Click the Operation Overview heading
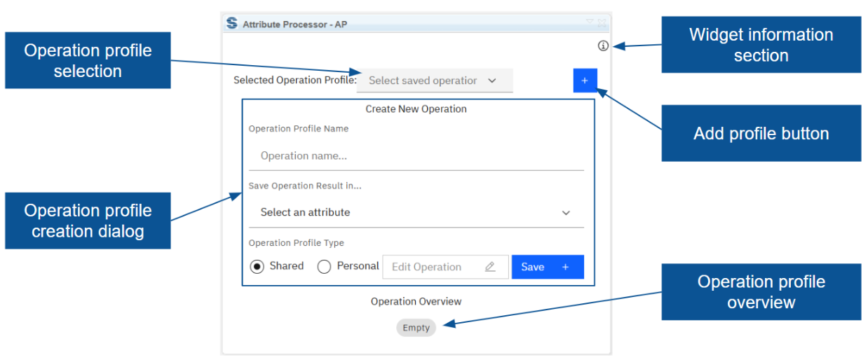The image size is (868, 360). tap(416, 301)
